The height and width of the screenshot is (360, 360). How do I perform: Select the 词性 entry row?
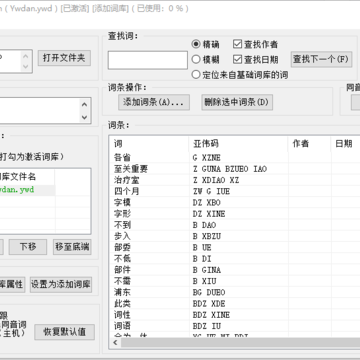(235, 315)
